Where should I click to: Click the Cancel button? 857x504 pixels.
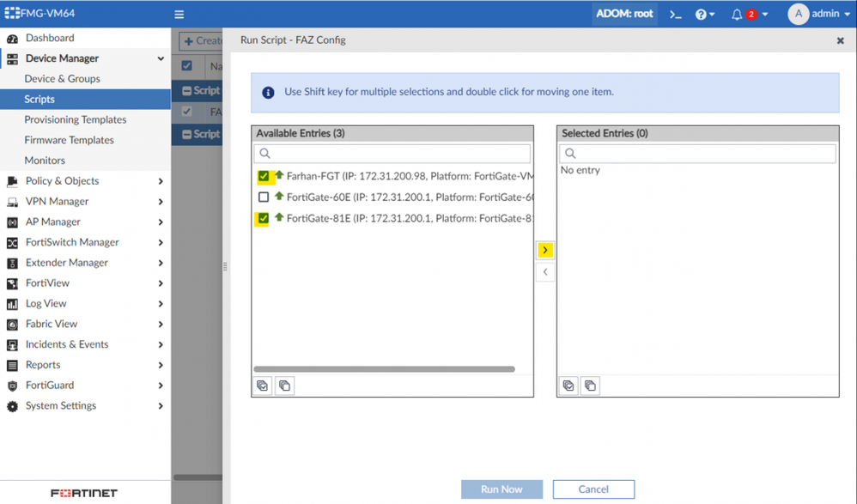click(x=593, y=489)
